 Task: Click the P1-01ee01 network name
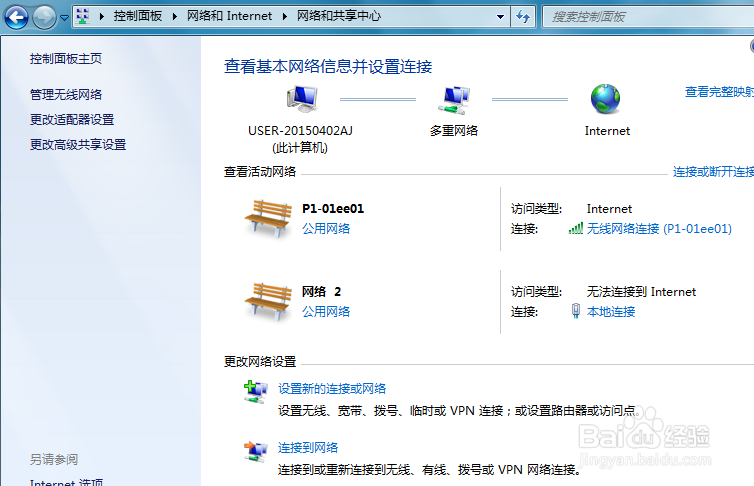pos(333,209)
